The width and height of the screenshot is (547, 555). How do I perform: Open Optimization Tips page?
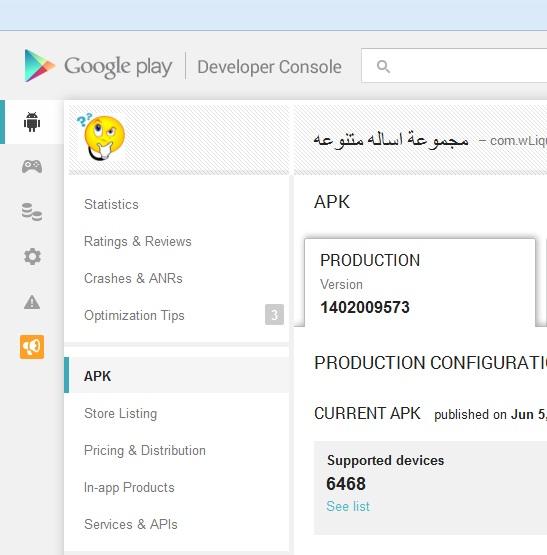pos(134,315)
